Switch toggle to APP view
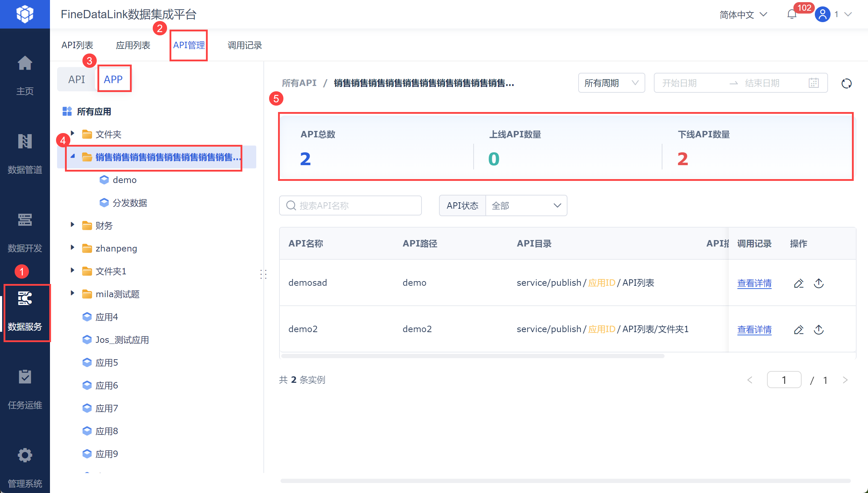 point(113,79)
